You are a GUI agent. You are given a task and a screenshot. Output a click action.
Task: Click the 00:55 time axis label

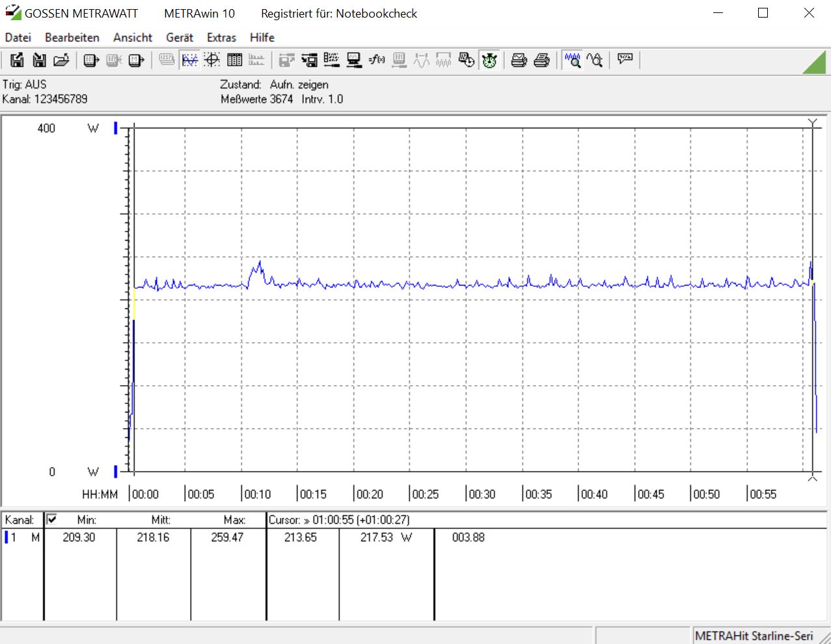pos(763,494)
